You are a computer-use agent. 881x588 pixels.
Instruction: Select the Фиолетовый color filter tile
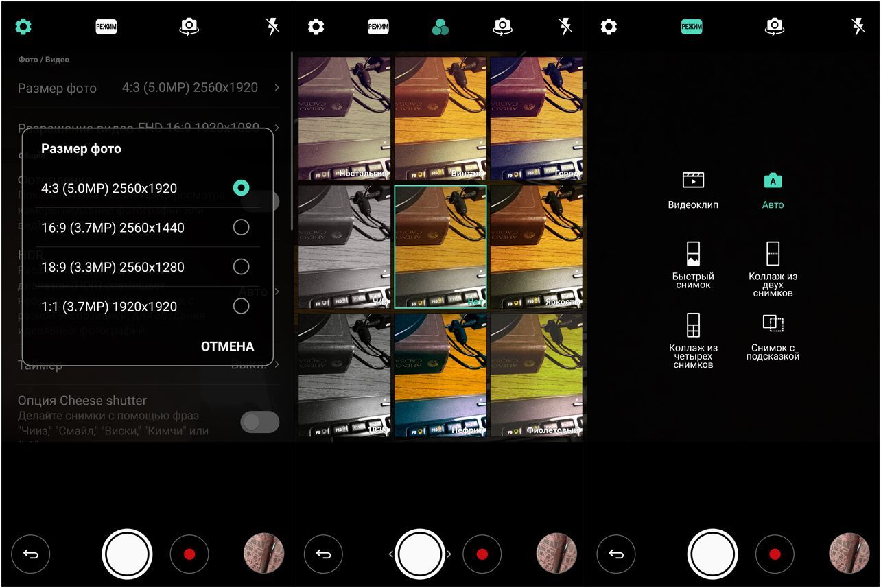pyautogui.click(x=536, y=375)
